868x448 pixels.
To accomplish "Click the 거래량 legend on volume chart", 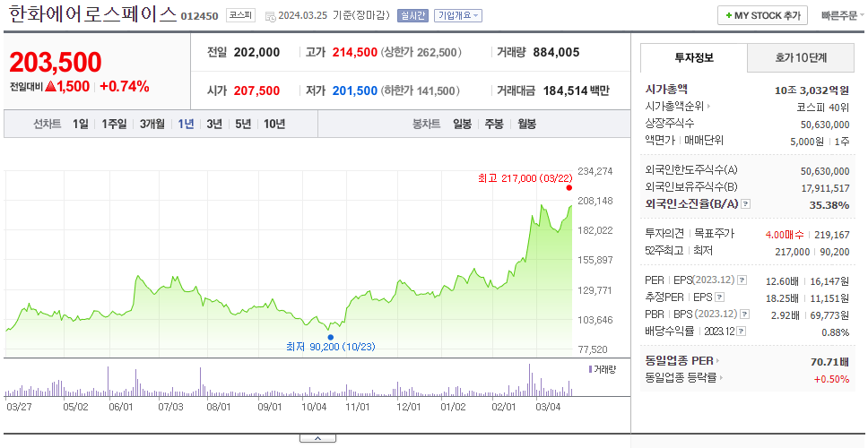I will pos(603,369).
